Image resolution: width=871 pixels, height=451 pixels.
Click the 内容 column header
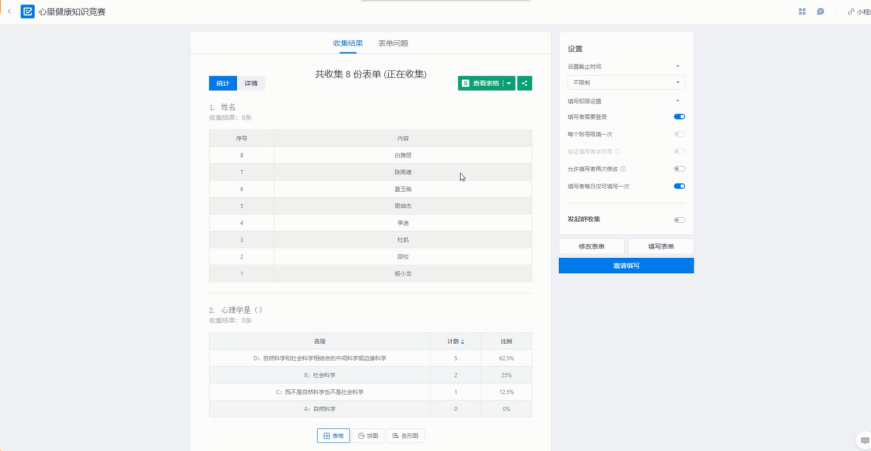(403, 138)
